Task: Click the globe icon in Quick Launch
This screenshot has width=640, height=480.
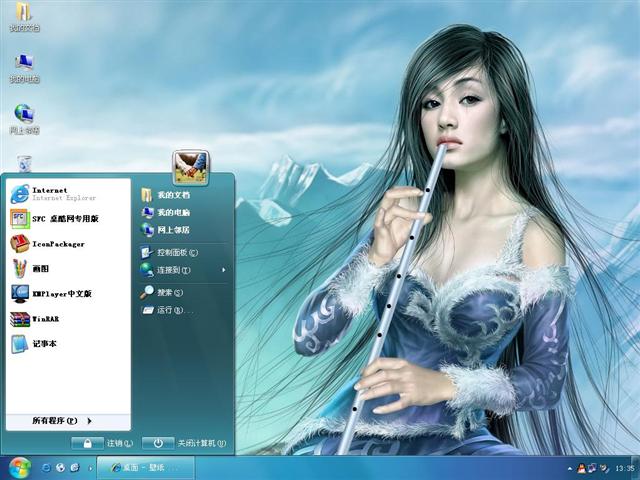Action: [60, 468]
